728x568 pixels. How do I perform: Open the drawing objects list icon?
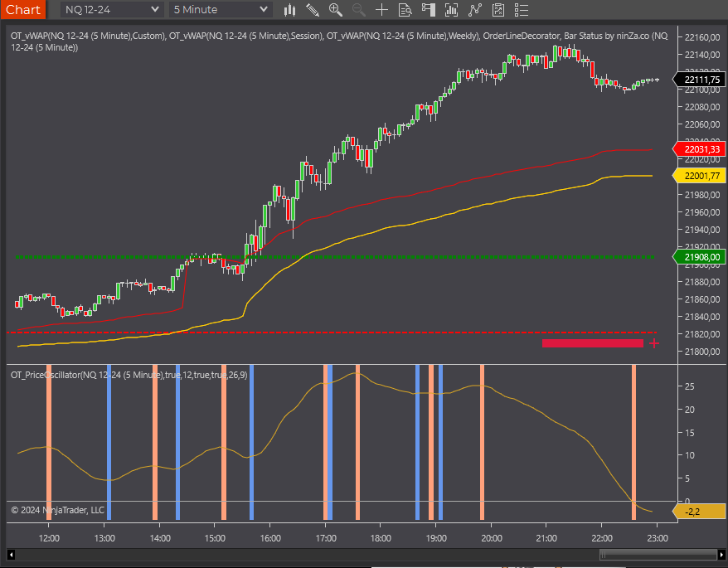coord(522,10)
